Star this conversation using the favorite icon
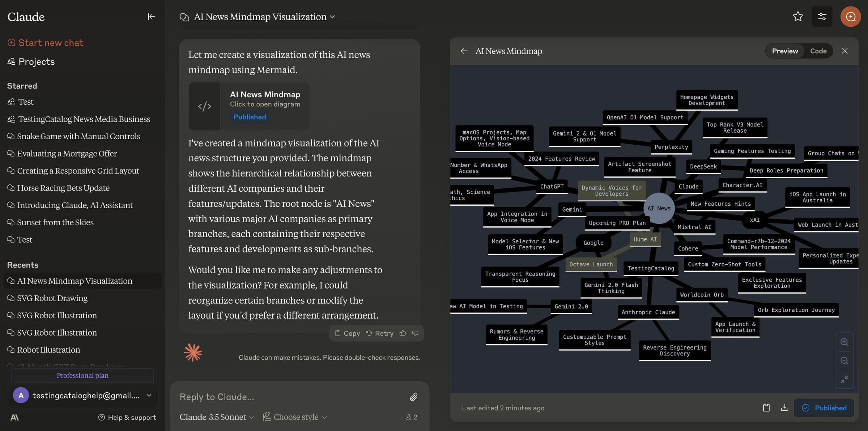This screenshot has height=431, width=868. [798, 16]
